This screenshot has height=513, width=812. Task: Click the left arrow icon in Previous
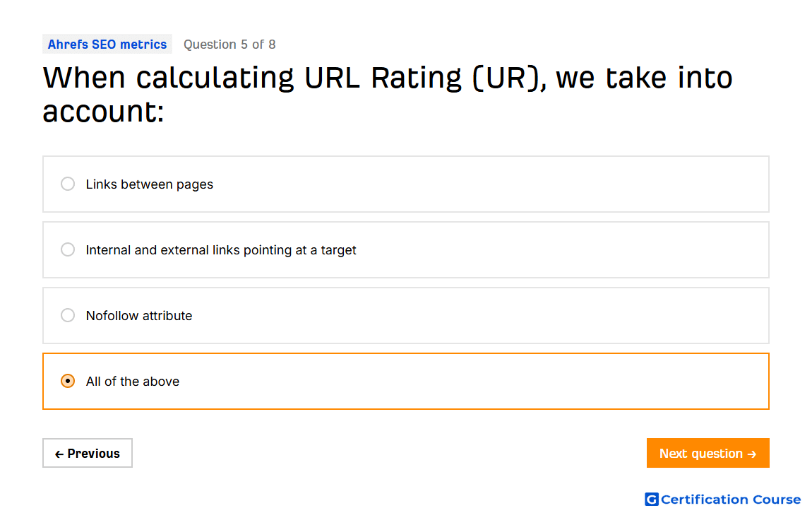point(59,454)
